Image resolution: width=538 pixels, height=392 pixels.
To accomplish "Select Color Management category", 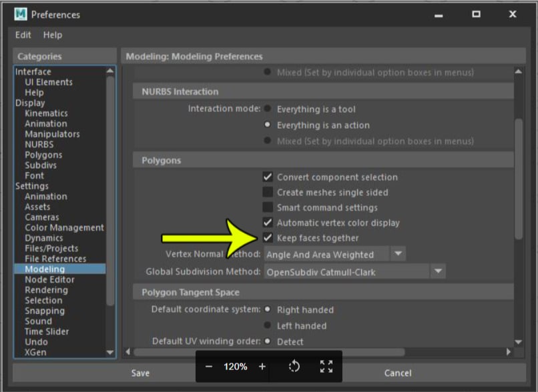I will coord(64,227).
